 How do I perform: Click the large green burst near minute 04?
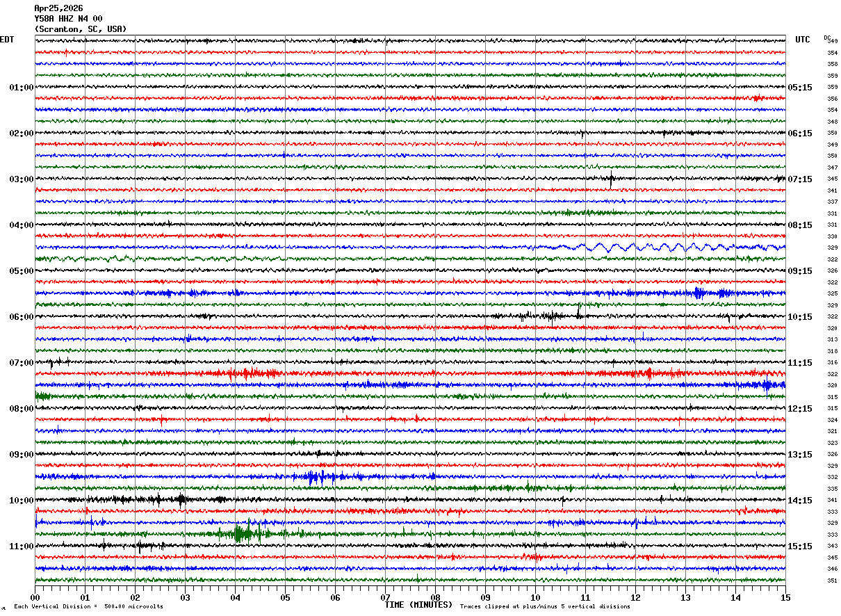click(243, 534)
